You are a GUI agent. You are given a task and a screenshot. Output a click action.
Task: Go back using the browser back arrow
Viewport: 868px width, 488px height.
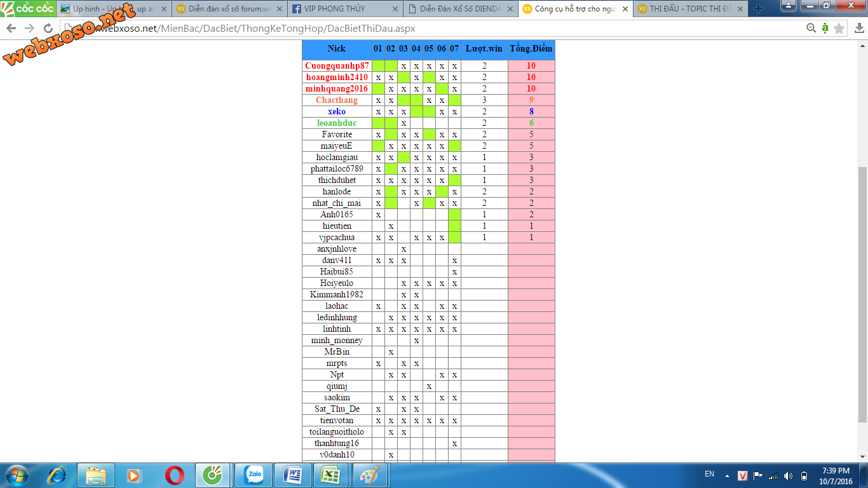click(11, 29)
